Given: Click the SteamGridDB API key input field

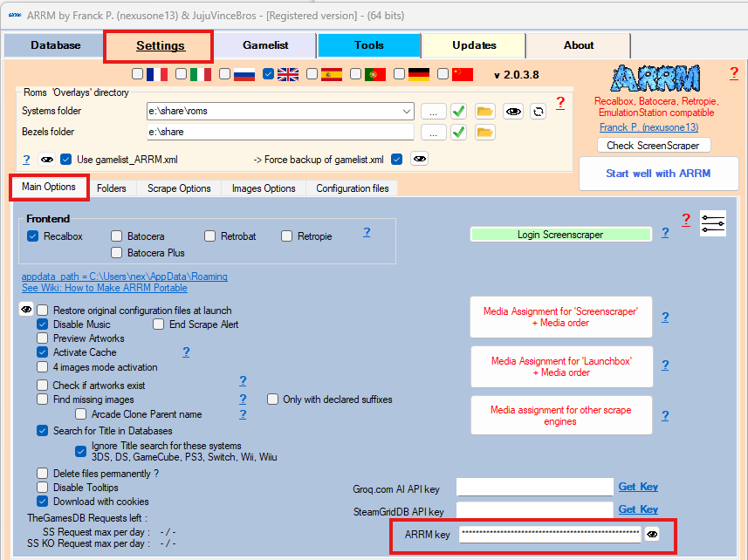Looking at the screenshot, I should click(x=534, y=511).
